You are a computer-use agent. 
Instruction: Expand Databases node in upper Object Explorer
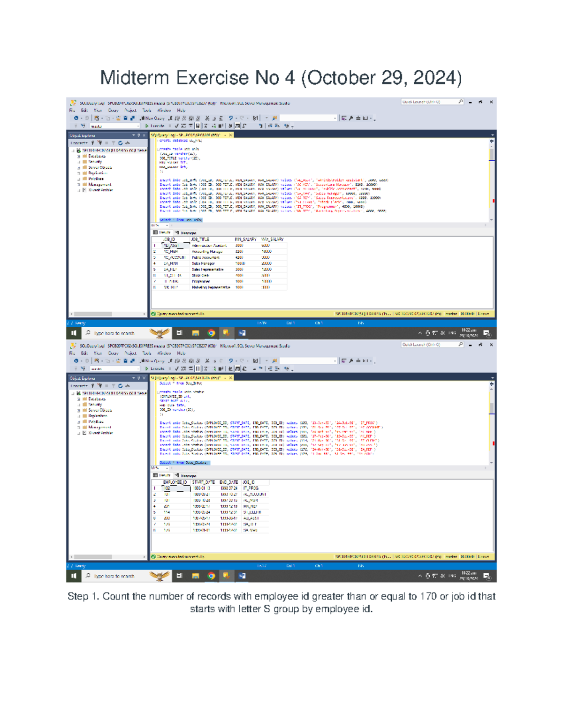click(79, 156)
